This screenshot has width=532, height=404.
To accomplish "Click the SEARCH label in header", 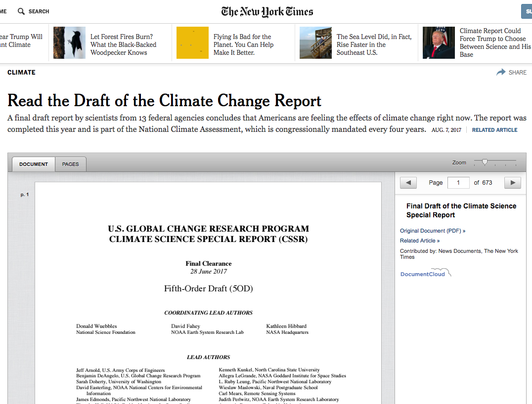I will (39, 11).
